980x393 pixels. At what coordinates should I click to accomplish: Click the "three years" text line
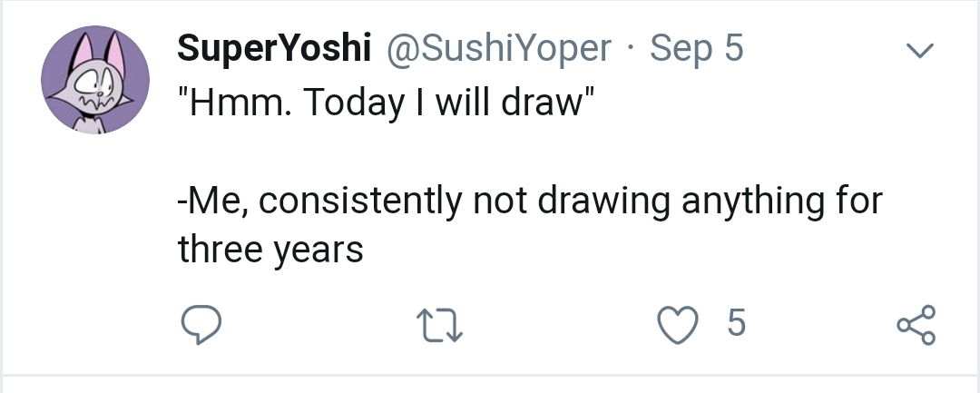pos(269,249)
